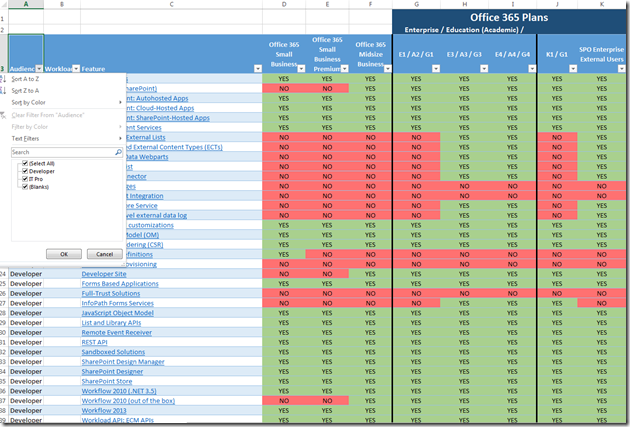630x427 pixels.
Task: Open the Audience column filter button
Action: pos(40,69)
